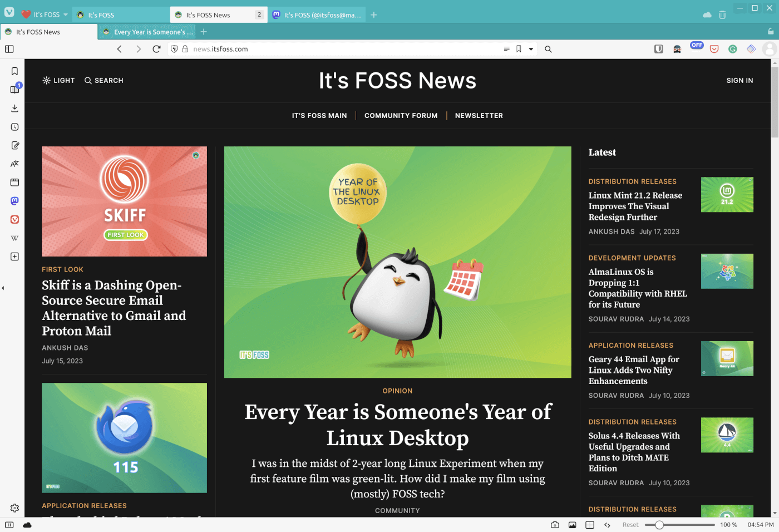779x532 pixels.
Task: Click the site SEARCH button
Action: click(104, 81)
